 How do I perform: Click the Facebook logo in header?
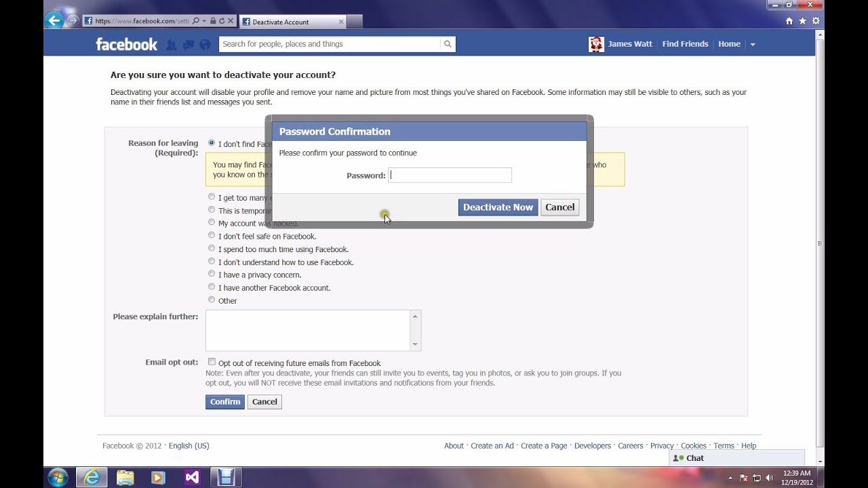pyautogui.click(x=126, y=44)
